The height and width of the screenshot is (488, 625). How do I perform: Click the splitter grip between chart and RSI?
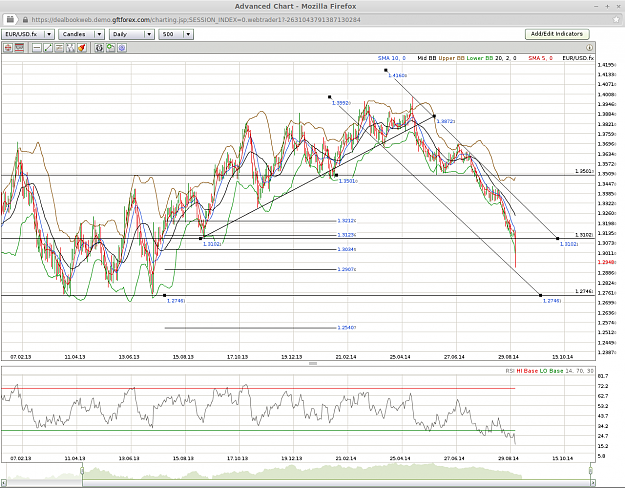pyautogui.click(x=313, y=363)
